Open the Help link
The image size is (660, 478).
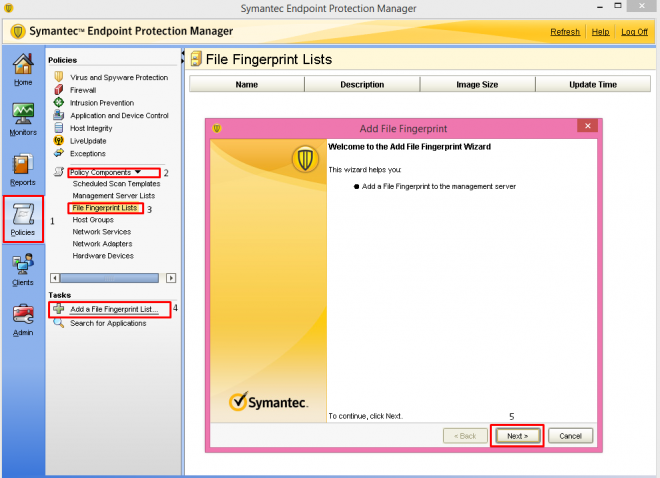click(600, 32)
